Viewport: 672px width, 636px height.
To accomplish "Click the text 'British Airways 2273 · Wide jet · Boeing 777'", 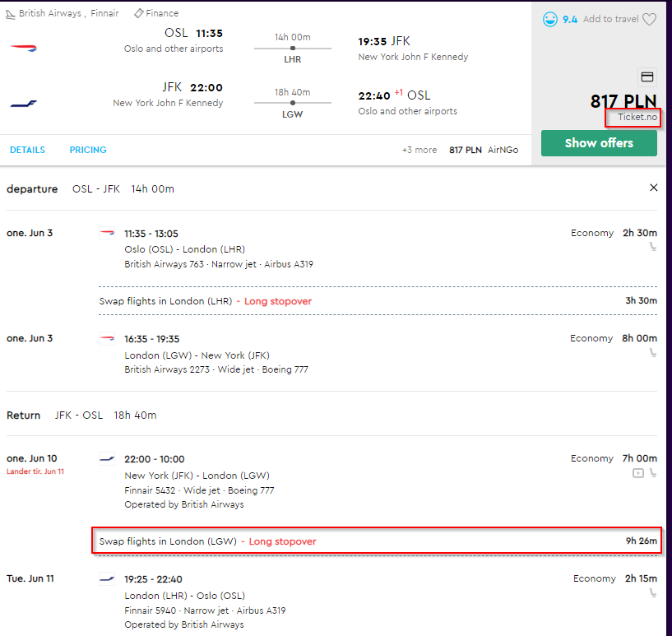I will (x=216, y=369).
